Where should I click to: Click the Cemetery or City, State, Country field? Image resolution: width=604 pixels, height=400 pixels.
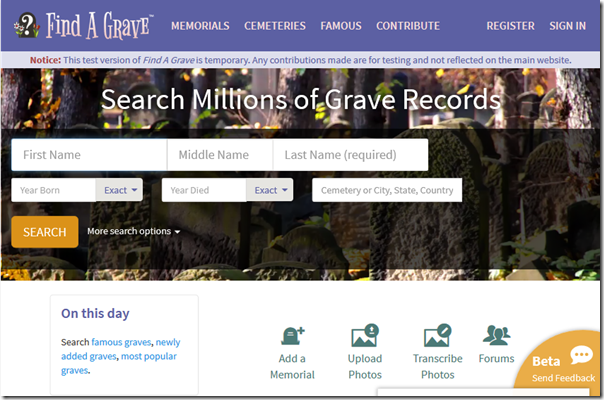pos(387,190)
